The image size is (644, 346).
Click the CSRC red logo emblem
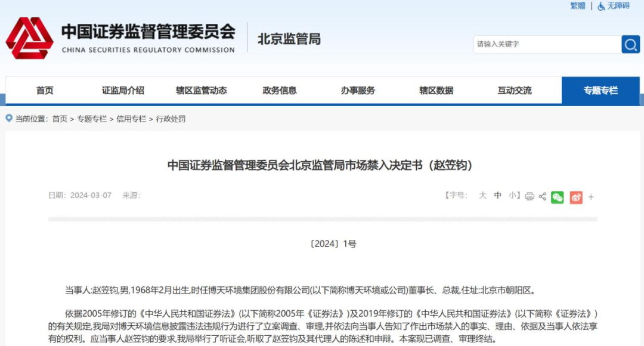[29, 38]
